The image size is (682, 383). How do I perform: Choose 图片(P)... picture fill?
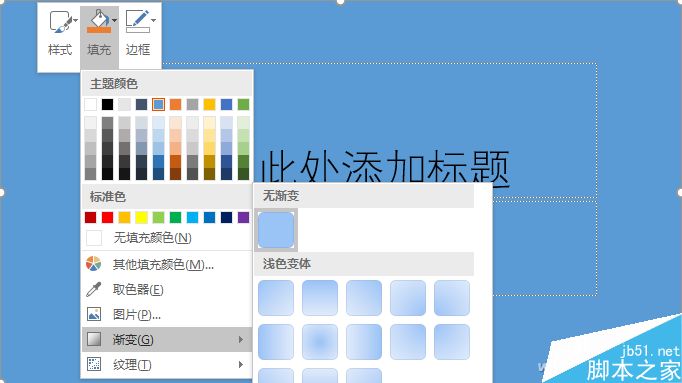coord(167,314)
